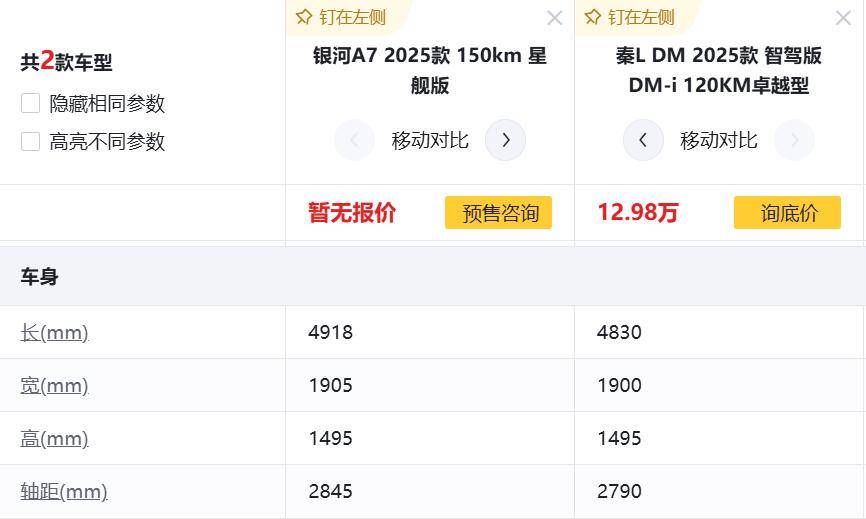Click the 车身 section header
This screenshot has width=866, height=519.
pyautogui.click(x=39, y=277)
